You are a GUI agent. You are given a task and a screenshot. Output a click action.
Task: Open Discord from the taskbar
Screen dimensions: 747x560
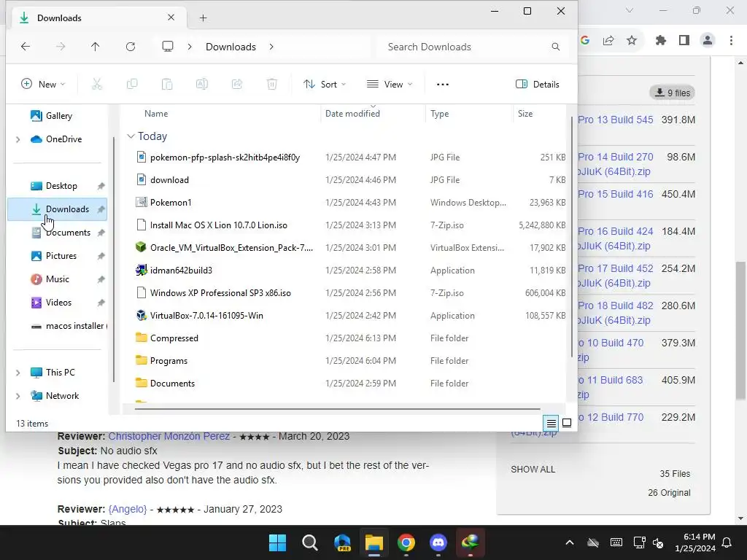click(438, 542)
